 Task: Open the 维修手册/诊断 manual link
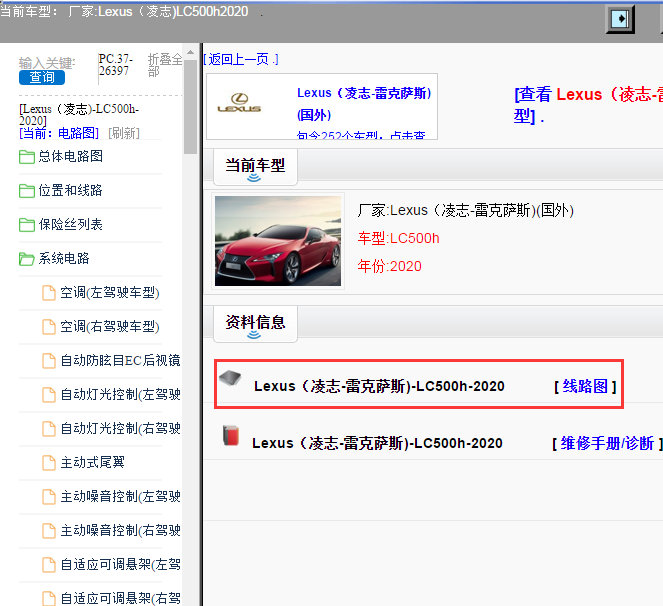coord(607,443)
